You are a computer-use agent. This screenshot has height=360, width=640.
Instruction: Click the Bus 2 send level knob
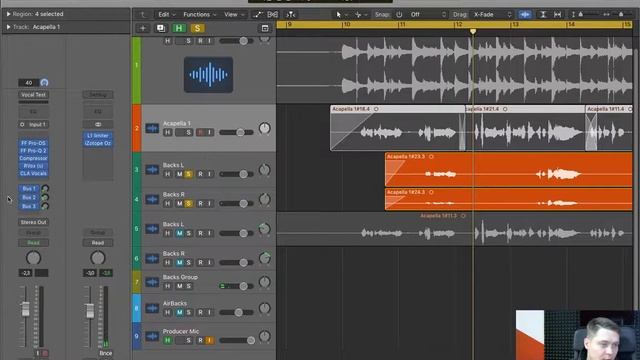coord(45,197)
